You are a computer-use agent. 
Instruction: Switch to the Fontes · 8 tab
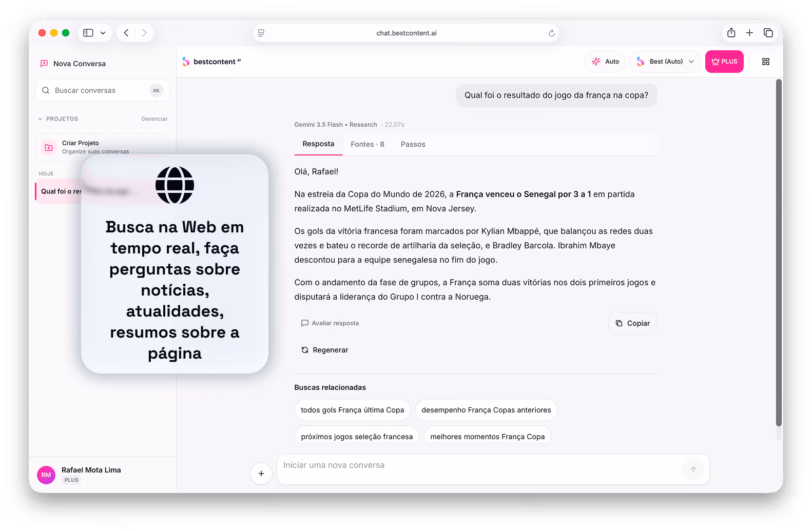368,144
